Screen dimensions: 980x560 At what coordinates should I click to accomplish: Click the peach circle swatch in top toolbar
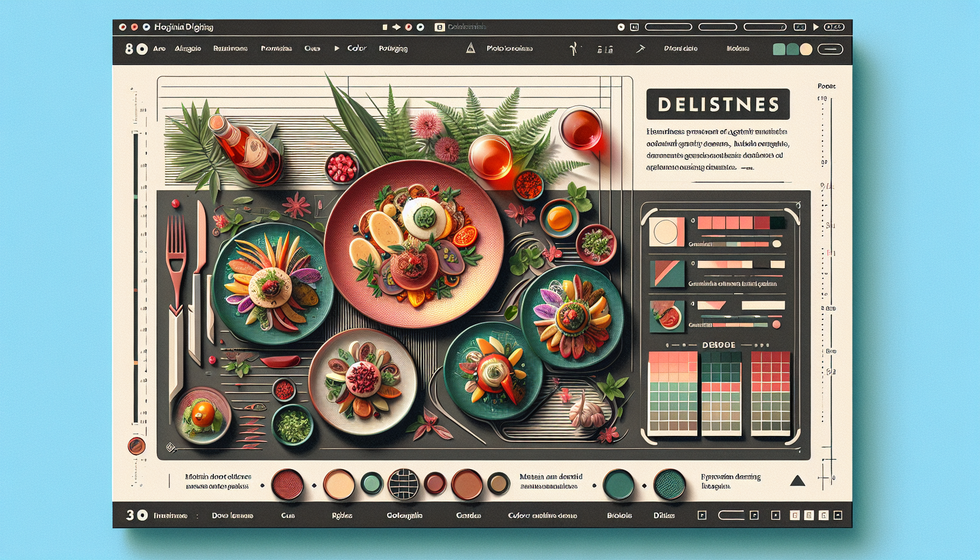(806, 49)
